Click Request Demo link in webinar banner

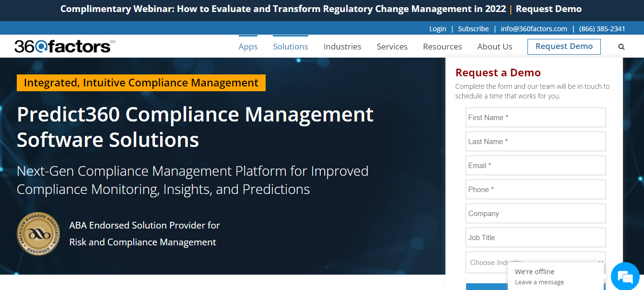click(549, 9)
